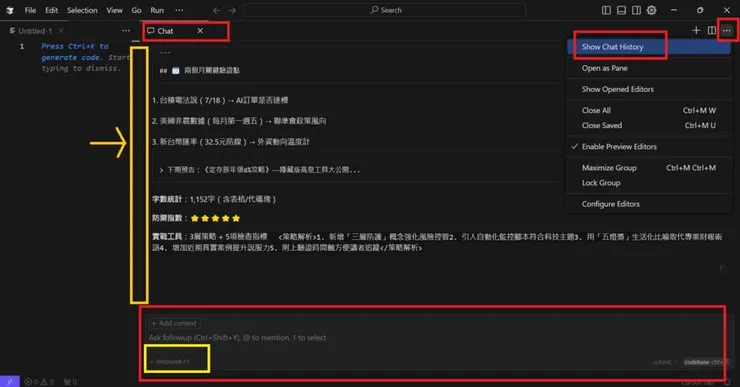Click list item 1 mentioning 7/18
This screenshot has height=387, width=740.
220,100
